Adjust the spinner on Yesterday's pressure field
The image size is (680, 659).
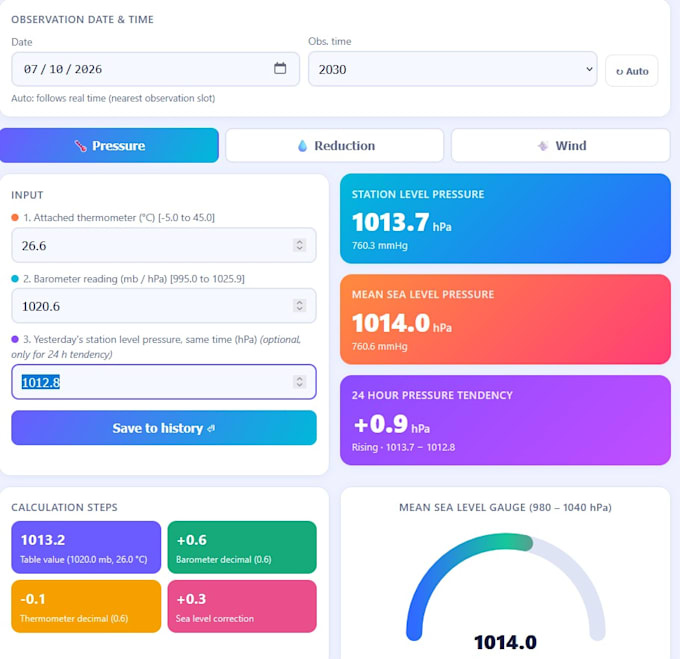299,382
